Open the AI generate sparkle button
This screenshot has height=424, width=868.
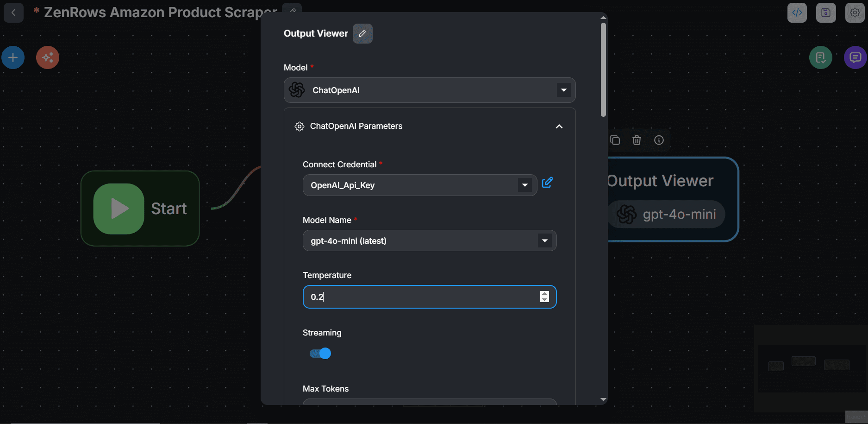(48, 57)
